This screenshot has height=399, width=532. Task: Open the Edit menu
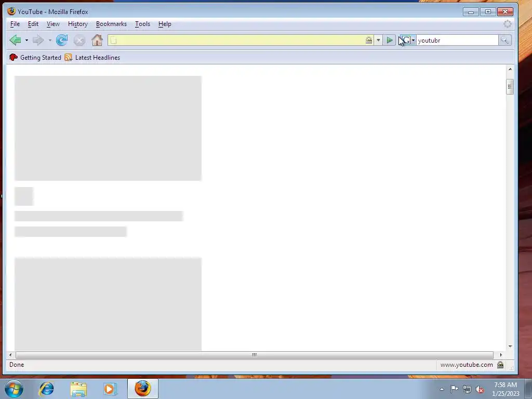coord(33,24)
